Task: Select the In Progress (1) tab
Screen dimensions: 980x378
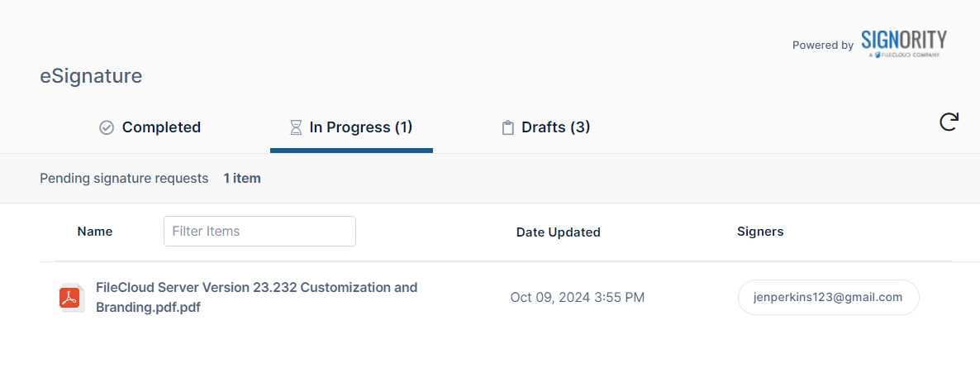Action: 360,127
